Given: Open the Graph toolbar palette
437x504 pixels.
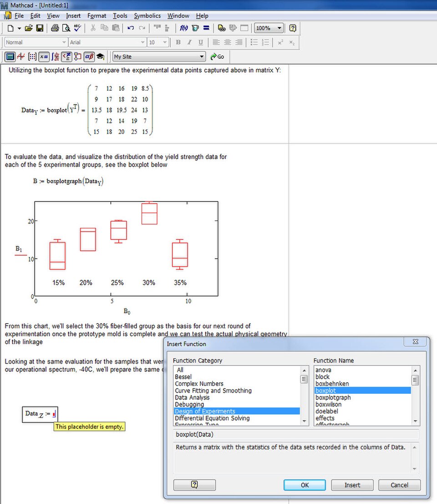Looking at the screenshot, I should 21,57.
